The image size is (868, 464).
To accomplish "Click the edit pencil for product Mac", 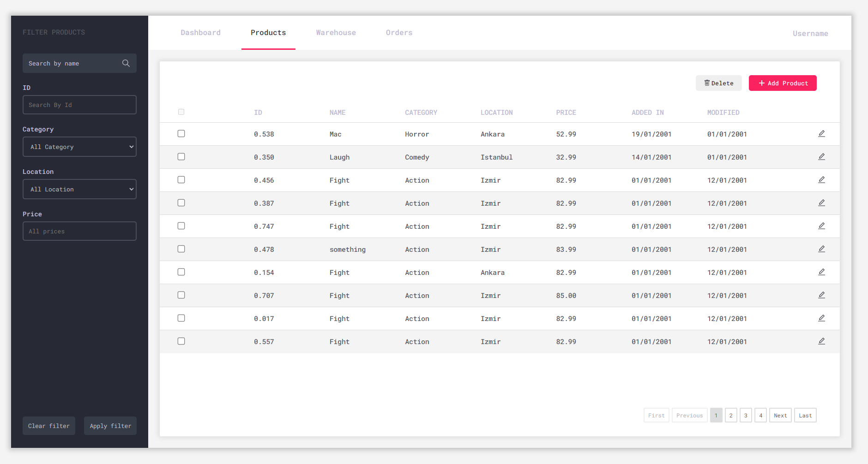I will coord(821,133).
